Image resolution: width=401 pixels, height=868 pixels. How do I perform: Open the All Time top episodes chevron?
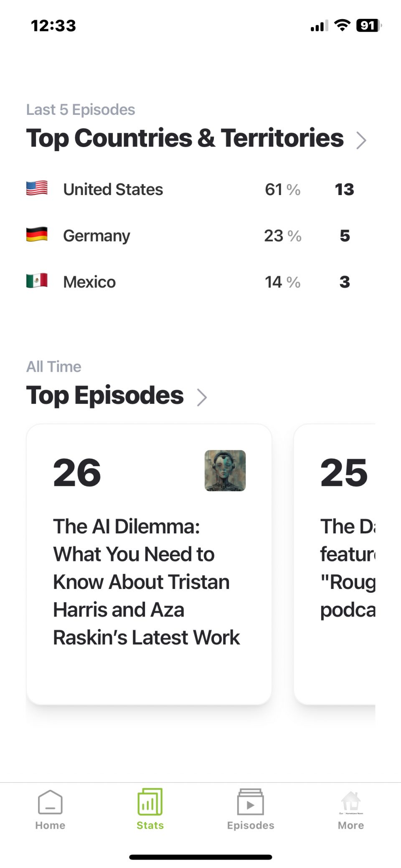click(202, 397)
